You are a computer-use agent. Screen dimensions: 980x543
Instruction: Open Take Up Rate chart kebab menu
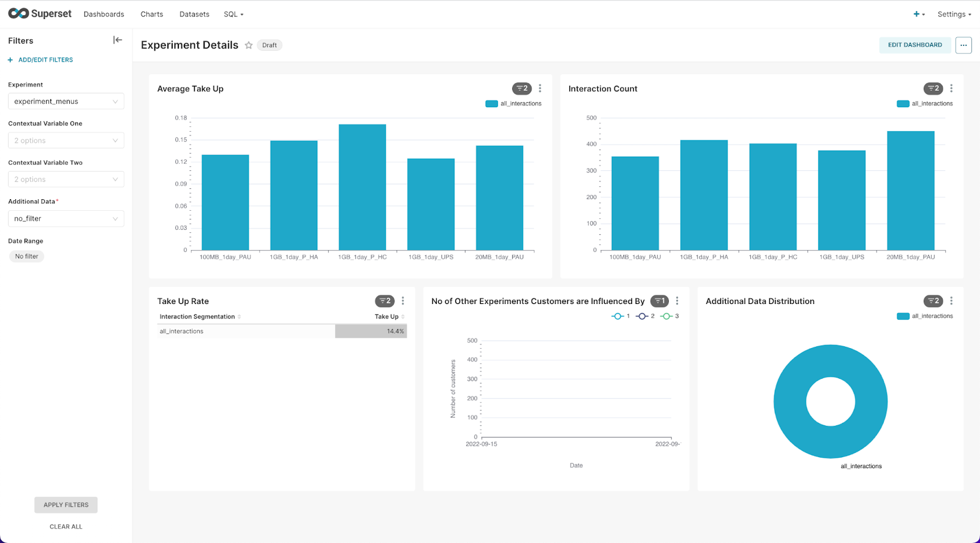[x=403, y=301]
